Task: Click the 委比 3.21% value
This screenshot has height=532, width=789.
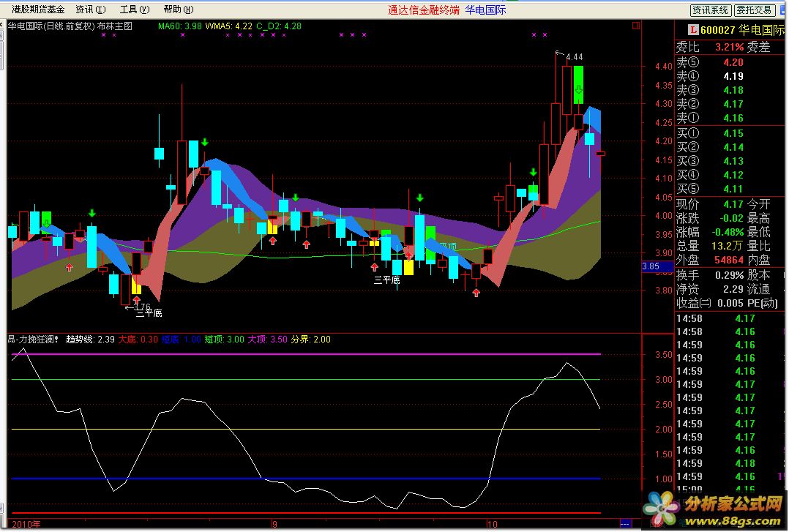Action: [x=729, y=48]
